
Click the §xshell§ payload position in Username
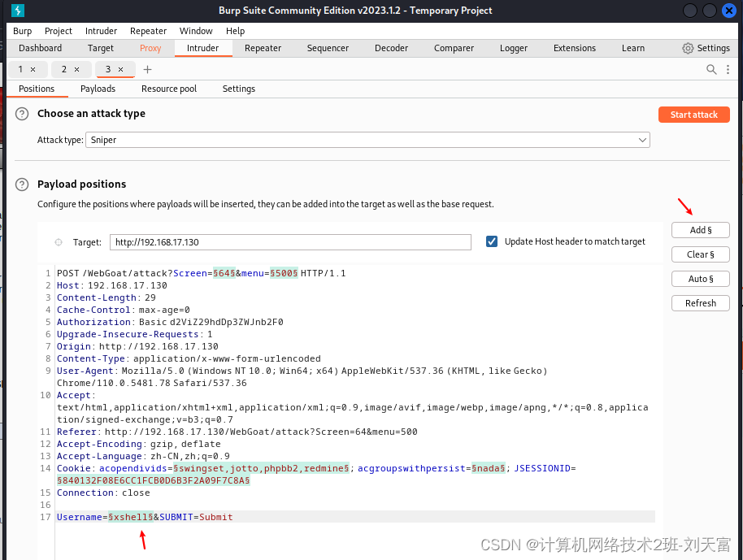click(131, 517)
